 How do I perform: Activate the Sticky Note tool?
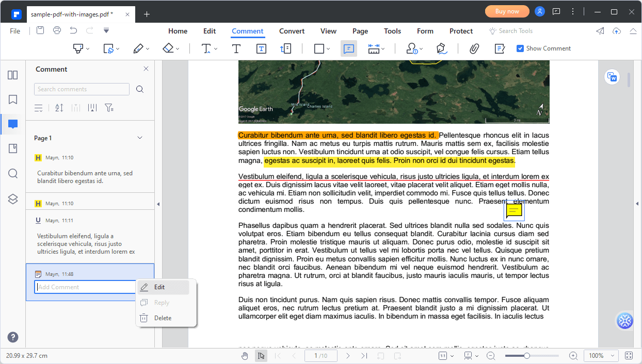tap(349, 48)
